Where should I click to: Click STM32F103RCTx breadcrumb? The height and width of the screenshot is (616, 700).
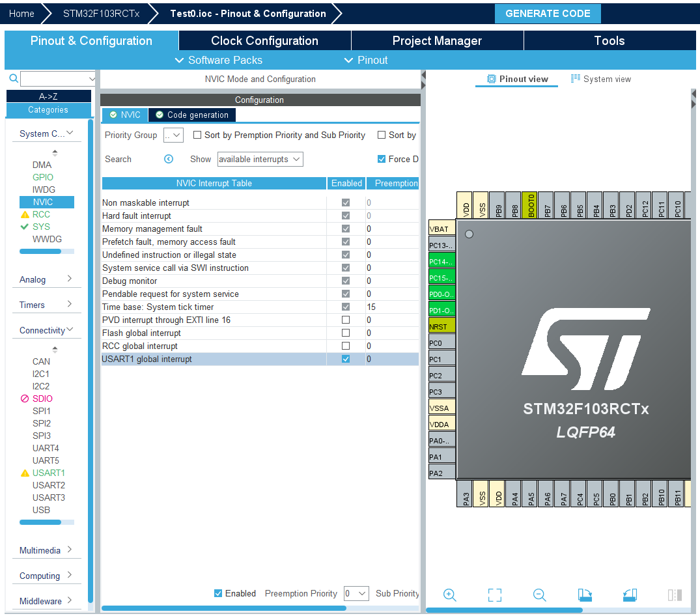tap(102, 14)
